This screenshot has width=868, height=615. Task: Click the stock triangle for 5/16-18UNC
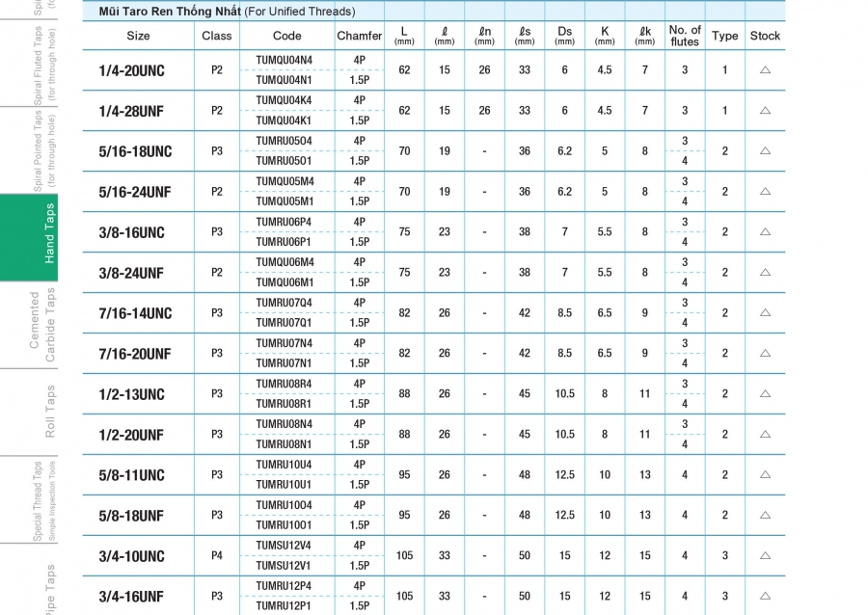coord(765,150)
